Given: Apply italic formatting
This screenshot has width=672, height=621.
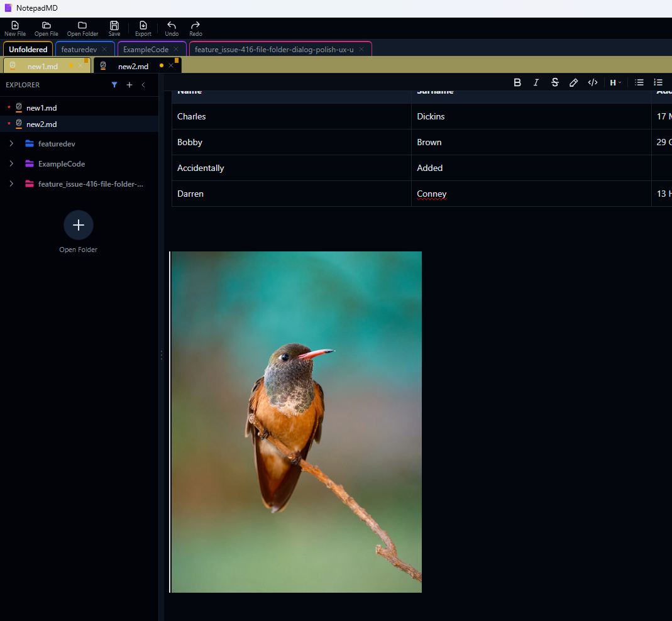Looking at the screenshot, I should (x=536, y=83).
